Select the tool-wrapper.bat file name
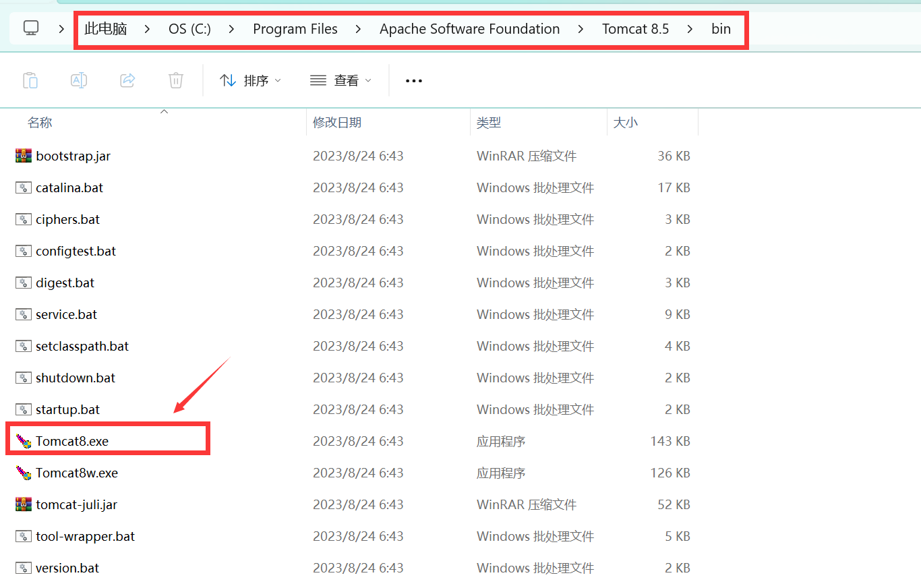Viewport: 921px width, 588px height. click(86, 536)
